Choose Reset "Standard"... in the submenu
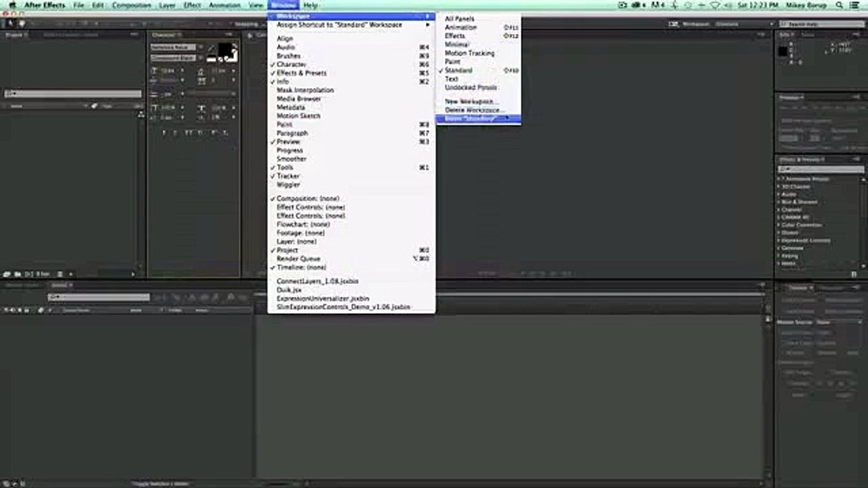The width and height of the screenshot is (868, 488). pos(478,119)
